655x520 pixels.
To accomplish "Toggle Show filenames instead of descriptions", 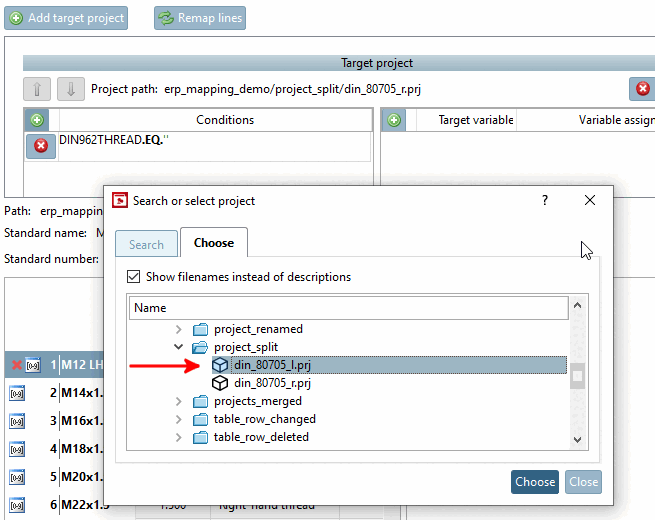I will coord(135,277).
